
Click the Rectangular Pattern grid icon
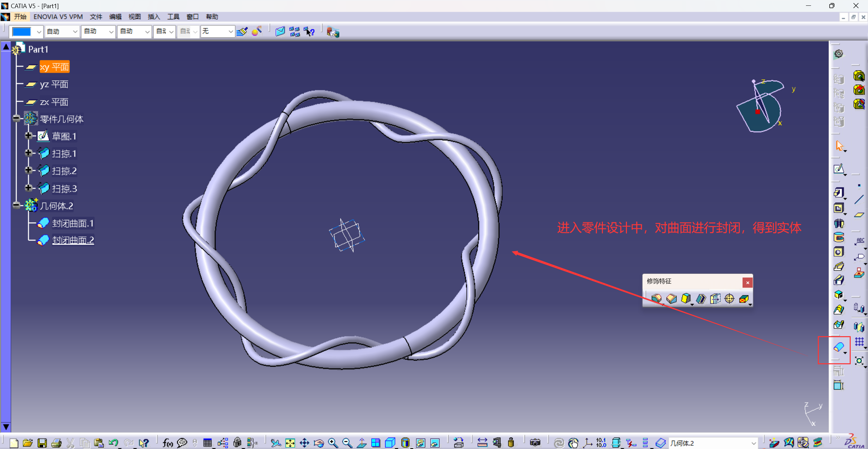[859, 342]
